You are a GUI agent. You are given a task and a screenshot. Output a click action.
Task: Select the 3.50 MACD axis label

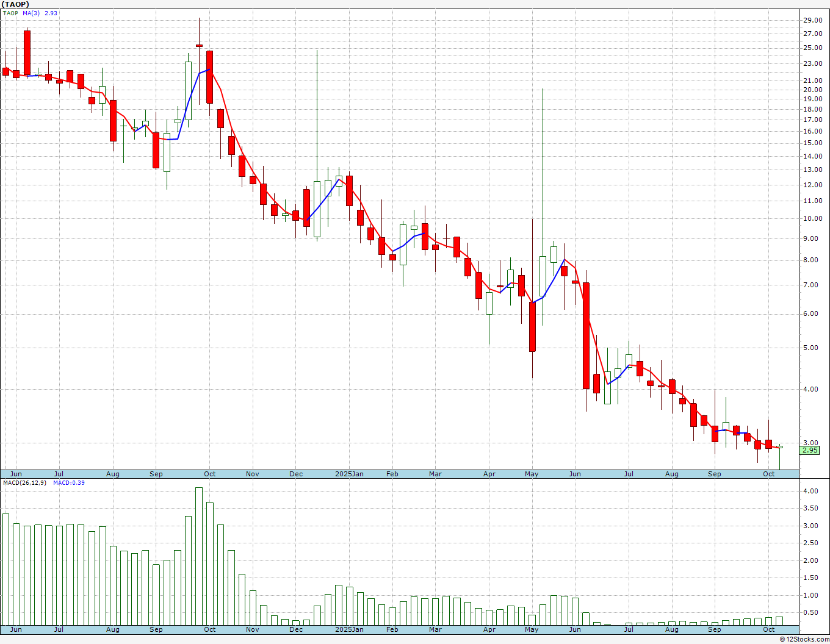click(x=810, y=508)
